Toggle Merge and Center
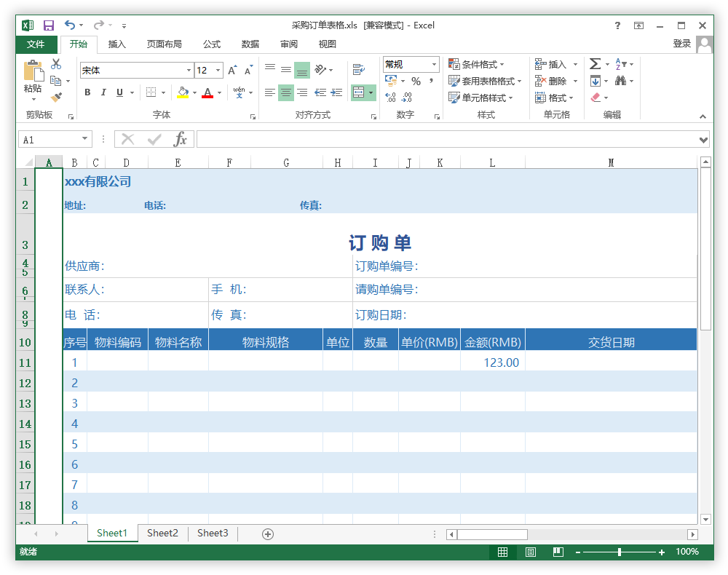 [x=358, y=92]
